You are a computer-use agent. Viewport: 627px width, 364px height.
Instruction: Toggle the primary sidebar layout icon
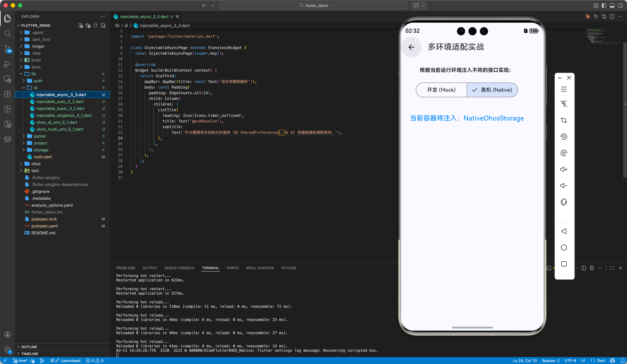pos(604,5)
